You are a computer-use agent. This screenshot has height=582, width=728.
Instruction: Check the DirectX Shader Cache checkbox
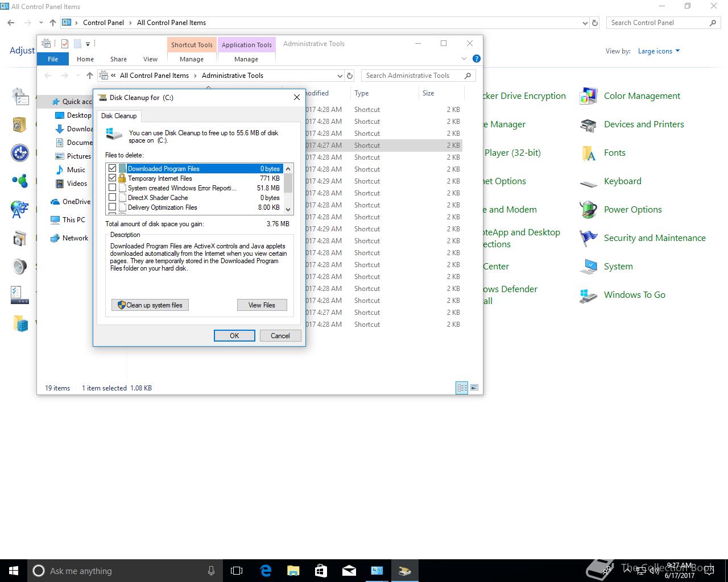[x=112, y=197]
